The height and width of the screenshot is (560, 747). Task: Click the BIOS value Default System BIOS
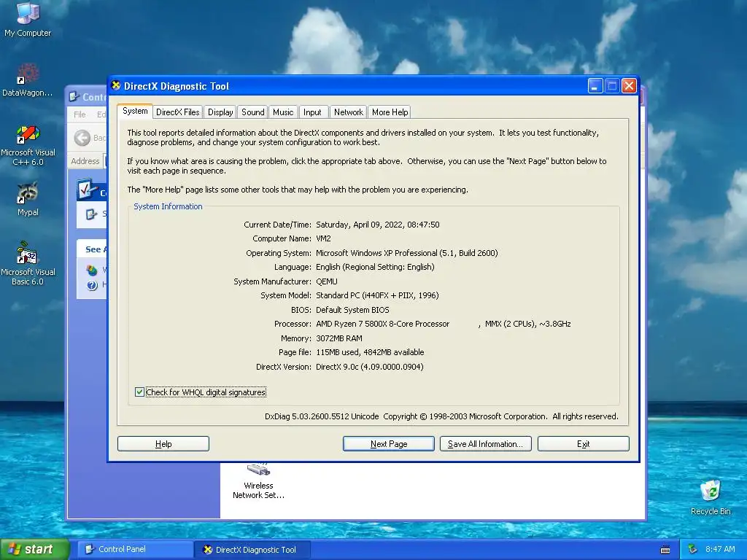352,310
